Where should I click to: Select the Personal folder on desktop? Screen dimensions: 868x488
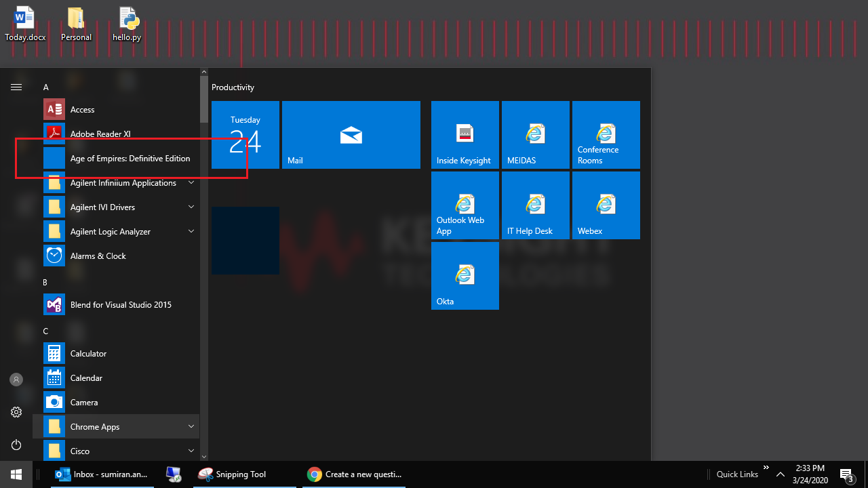click(x=76, y=24)
